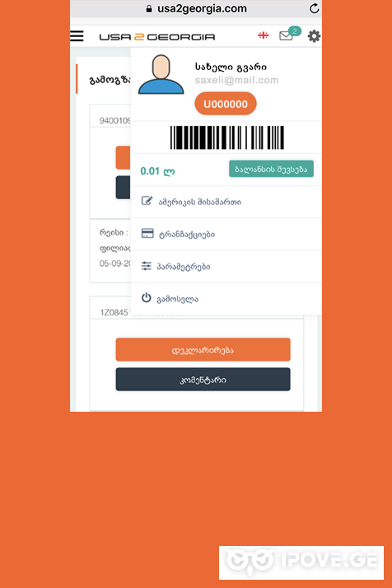This screenshot has width=392, height=588.
Task: Click the usa2georgia.com address bar
Action: (x=196, y=8)
